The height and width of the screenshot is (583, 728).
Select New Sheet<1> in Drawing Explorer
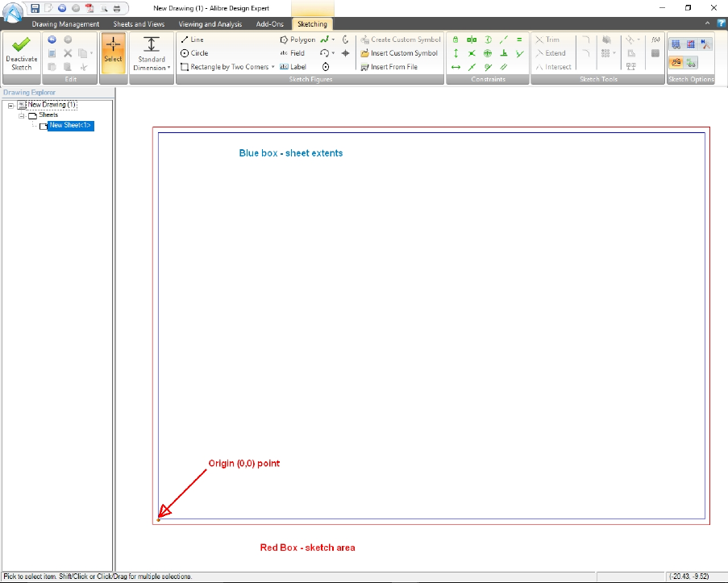[69, 126]
